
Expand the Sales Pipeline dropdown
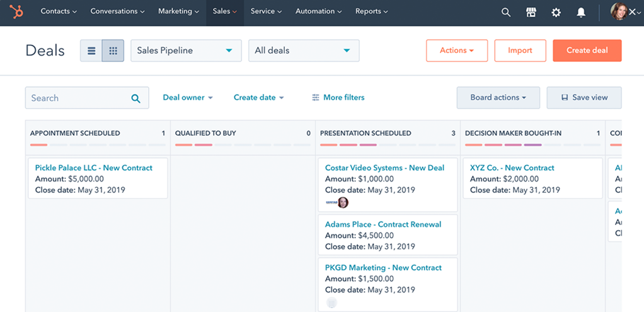point(186,50)
